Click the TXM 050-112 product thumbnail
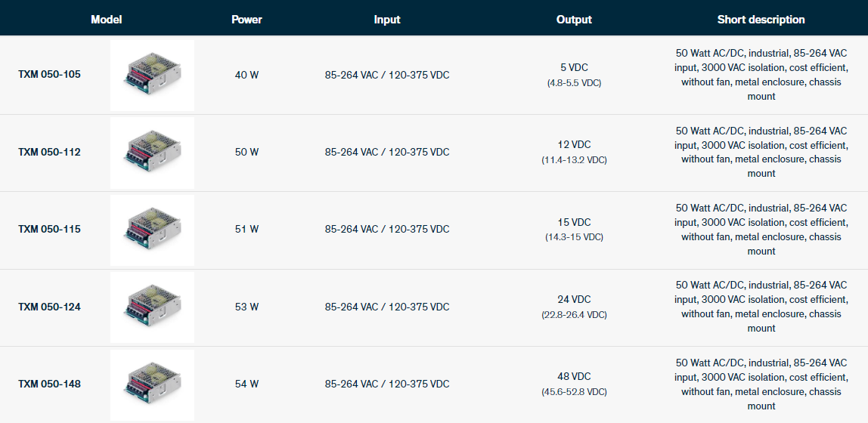 (152, 152)
